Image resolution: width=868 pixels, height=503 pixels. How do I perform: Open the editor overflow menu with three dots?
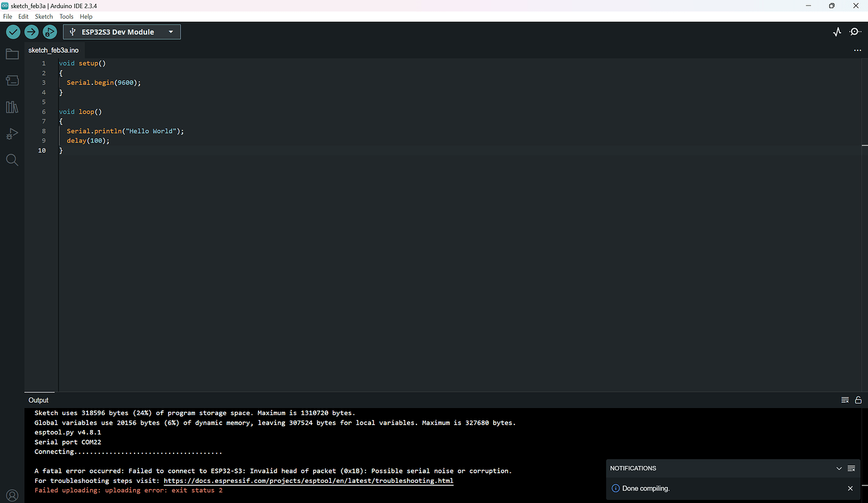pos(857,50)
